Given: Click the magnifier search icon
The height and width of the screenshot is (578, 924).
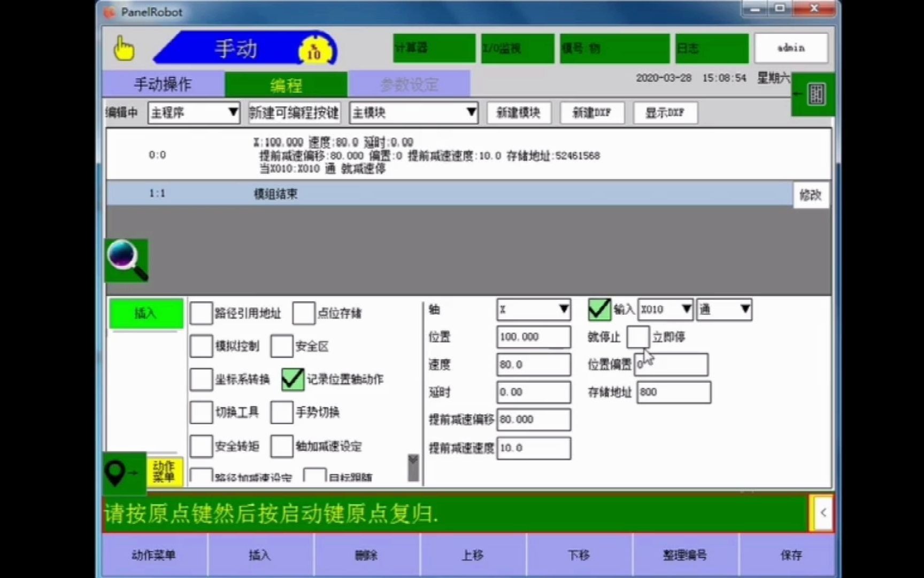Looking at the screenshot, I should [x=127, y=260].
